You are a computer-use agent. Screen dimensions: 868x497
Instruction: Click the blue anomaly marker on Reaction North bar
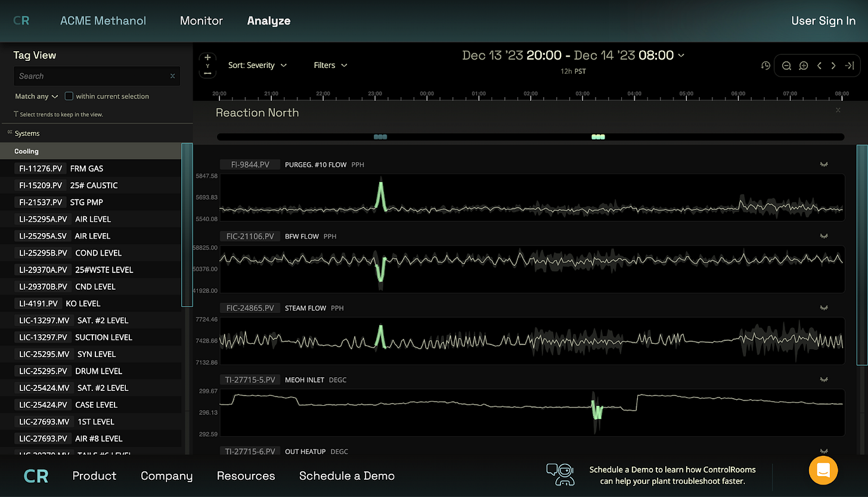(x=380, y=137)
